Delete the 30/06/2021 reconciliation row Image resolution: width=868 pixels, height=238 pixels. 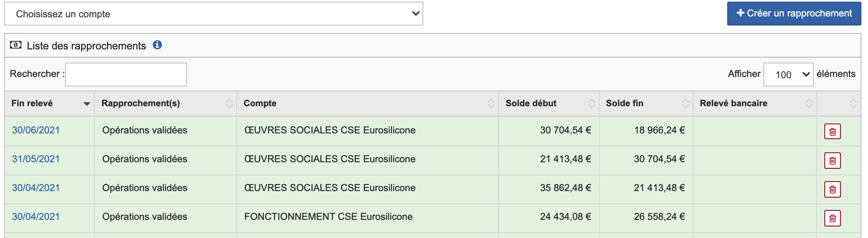tap(832, 132)
